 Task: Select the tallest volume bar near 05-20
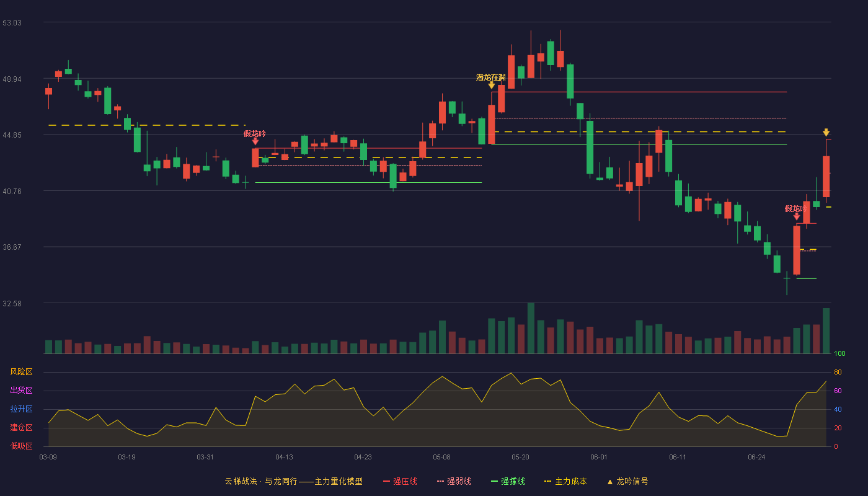(531, 328)
